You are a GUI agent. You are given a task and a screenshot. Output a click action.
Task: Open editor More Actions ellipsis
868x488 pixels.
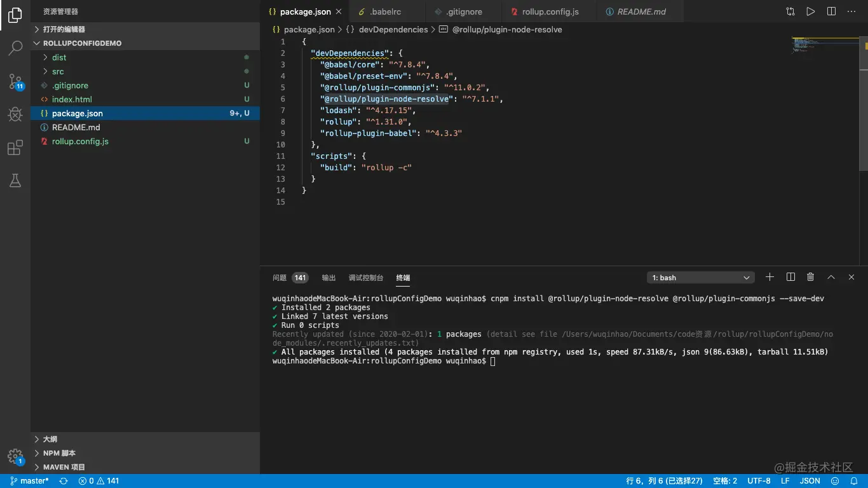pyautogui.click(x=851, y=11)
